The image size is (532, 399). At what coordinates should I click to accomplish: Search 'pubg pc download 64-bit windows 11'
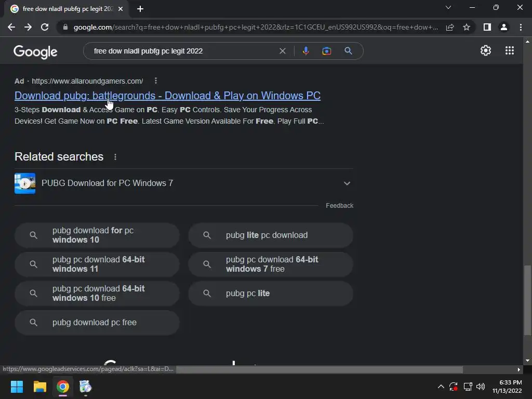tap(97, 264)
